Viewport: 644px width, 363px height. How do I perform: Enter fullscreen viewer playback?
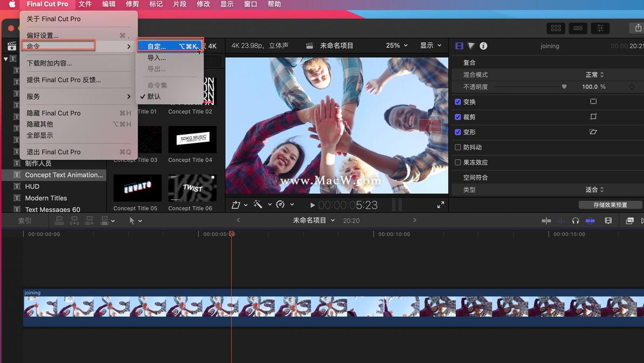pos(440,204)
